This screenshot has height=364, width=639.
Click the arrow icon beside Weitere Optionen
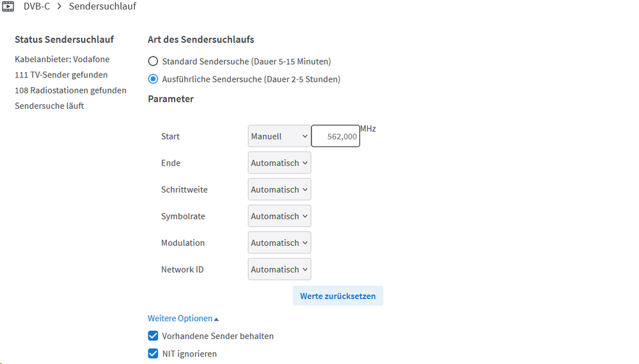[216, 319]
